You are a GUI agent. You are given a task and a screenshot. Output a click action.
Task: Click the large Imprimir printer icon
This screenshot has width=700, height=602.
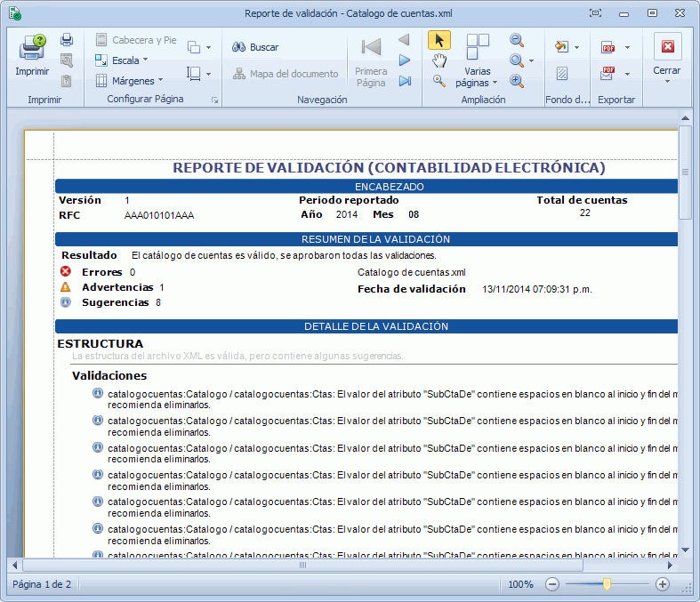(32, 48)
